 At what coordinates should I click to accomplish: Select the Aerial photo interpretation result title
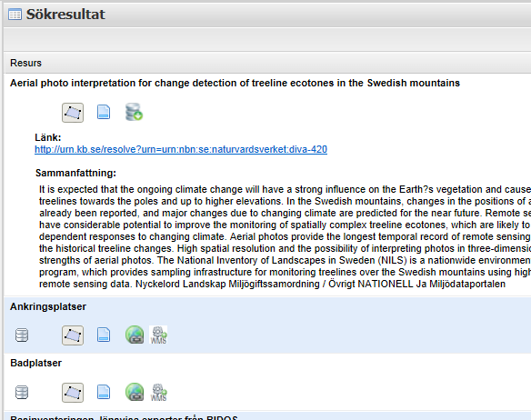click(235, 83)
